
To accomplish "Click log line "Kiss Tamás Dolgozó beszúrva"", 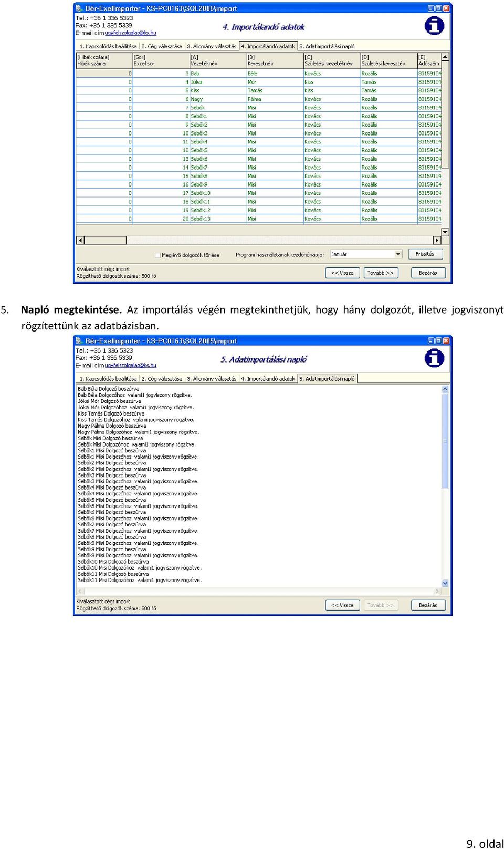I will point(111,413).
